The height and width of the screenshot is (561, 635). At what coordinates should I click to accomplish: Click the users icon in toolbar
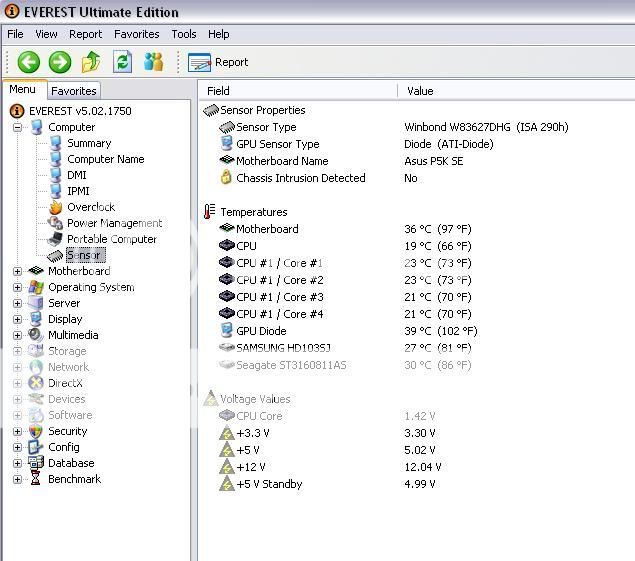click(153, 62)
